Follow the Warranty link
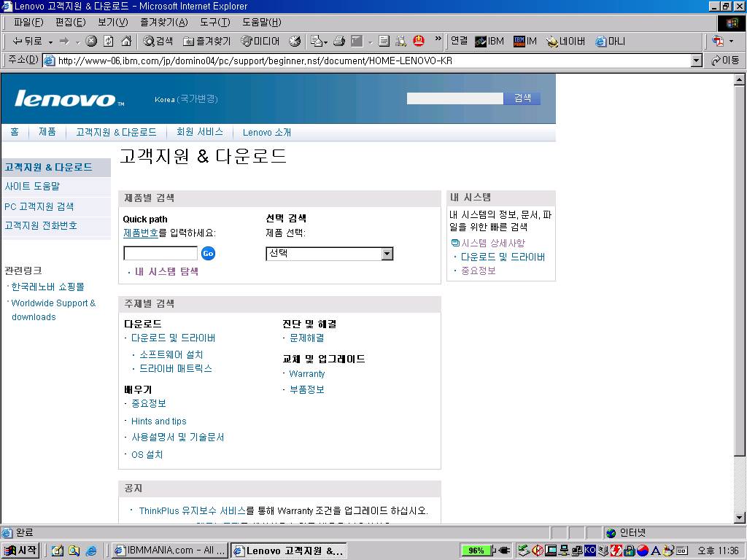The image size is (747, 560). click(306, 373)
